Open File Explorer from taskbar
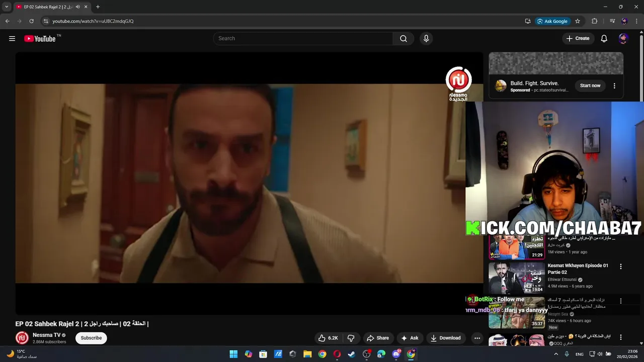The image size is (644, 362). coord(307,354)
